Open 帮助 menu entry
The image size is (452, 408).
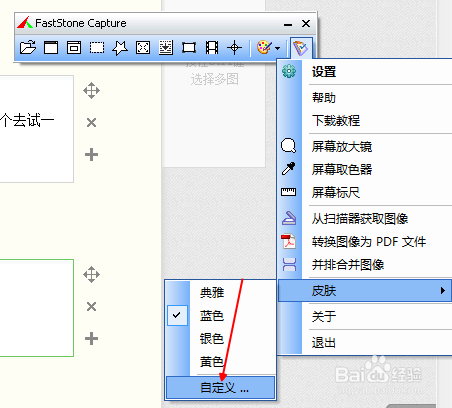coord(365,98)
